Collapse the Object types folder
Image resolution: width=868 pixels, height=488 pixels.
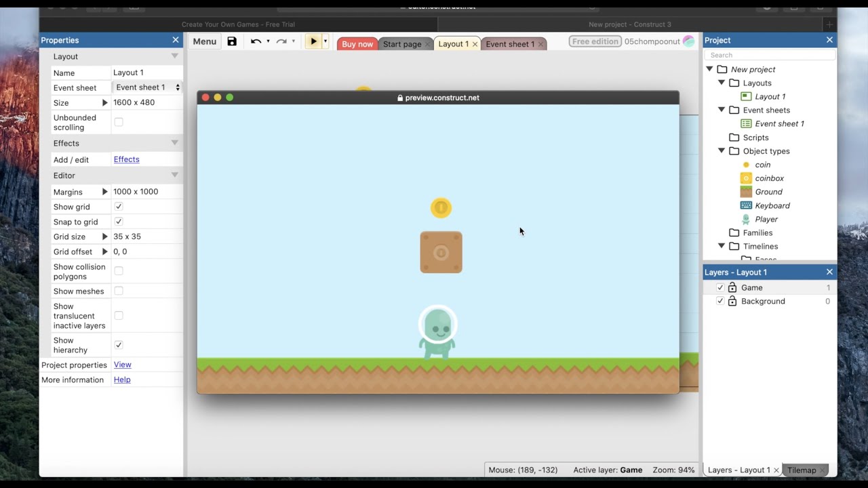[722, 151]
